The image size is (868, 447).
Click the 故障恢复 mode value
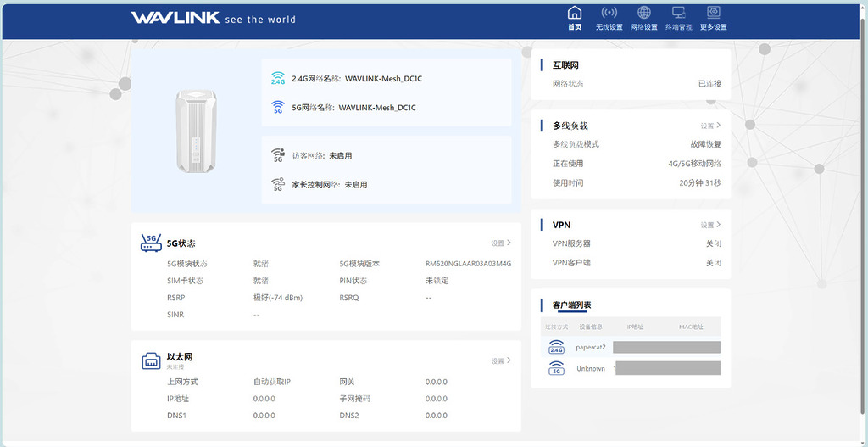706,144
